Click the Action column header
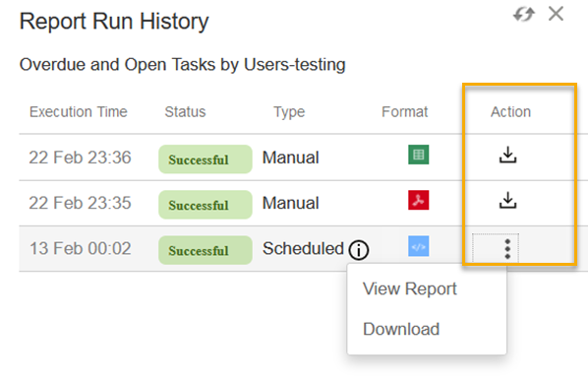This screenshot has height=382, width=588. (x=510, y=112)
